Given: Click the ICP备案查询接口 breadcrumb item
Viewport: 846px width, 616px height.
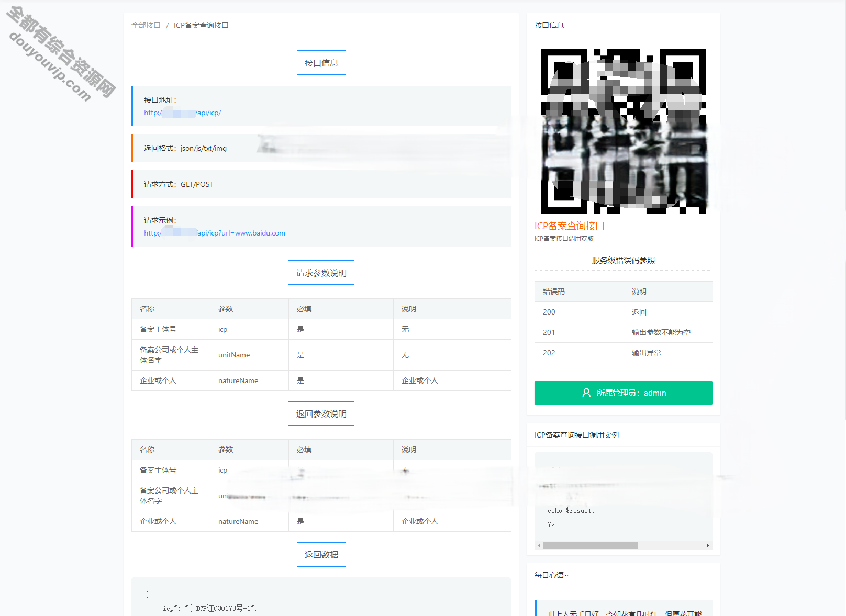Looking at the screenshot, I should [x=201, y=25].
